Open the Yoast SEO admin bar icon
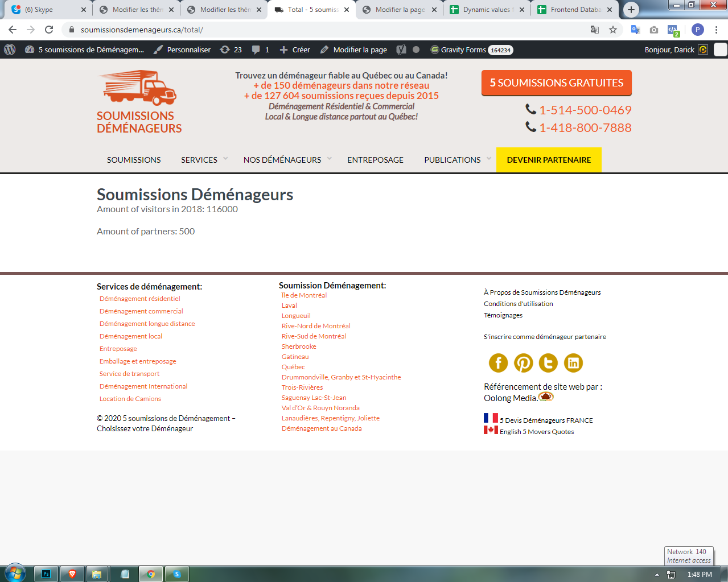This screenshot has width=728, height=582. pyautogui.click(x=401, y=49)
